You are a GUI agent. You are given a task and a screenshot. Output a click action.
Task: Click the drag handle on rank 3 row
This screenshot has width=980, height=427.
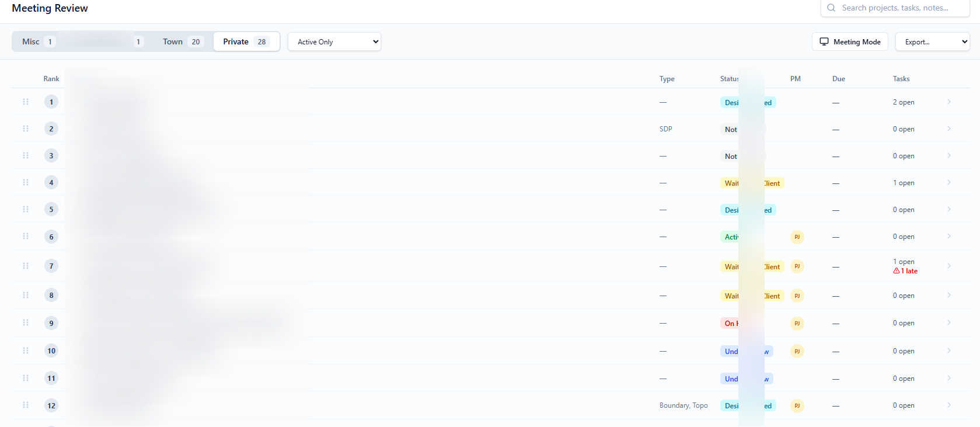pyautogui.click(x=26, y=155)
